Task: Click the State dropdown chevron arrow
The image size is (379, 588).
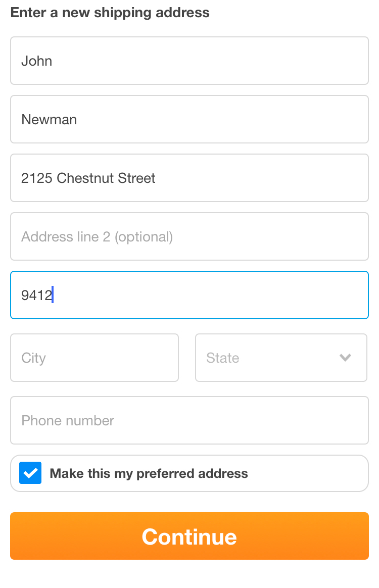Action: pos(346,358)
